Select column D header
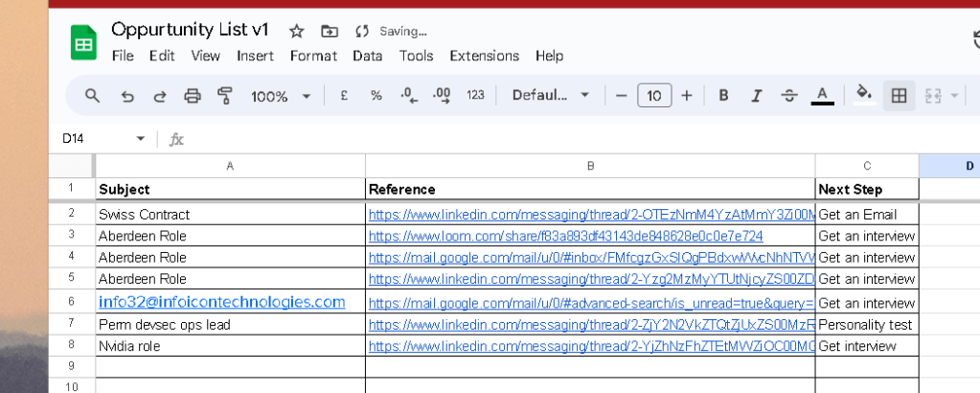This screenshot has width=980, height=393. pyautogui.click(x=949, y=166)
